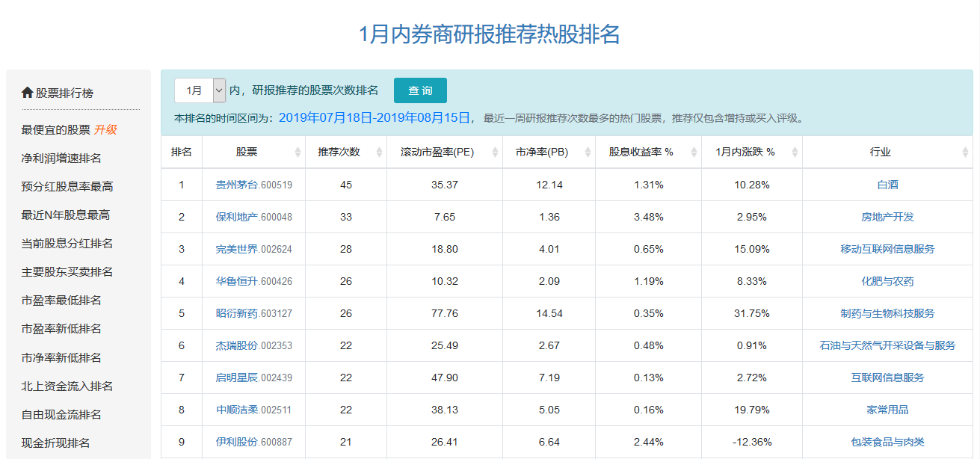Click 完美世界 recommendation count 28
Screen dimensions: 980x459
pyautogui.click(x=346, y=249)
